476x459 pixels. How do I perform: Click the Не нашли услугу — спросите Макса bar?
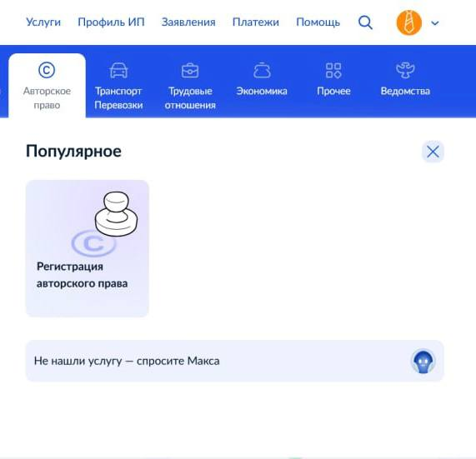tap(235, 361)
